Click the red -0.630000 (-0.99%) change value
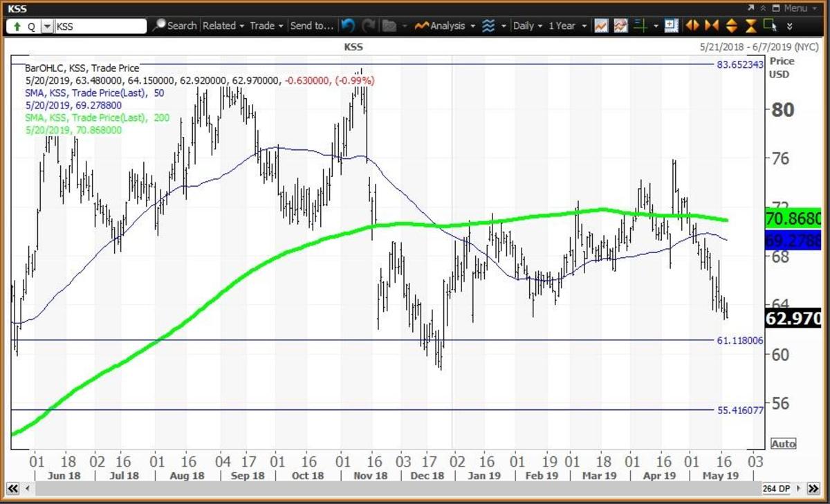 coord(331,80)
